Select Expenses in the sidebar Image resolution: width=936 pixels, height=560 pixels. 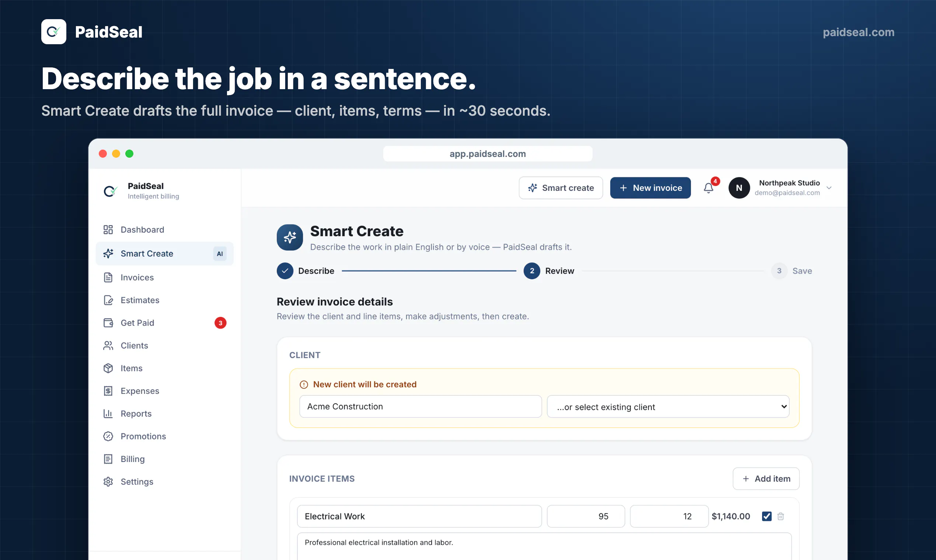[x=165, y=391]
